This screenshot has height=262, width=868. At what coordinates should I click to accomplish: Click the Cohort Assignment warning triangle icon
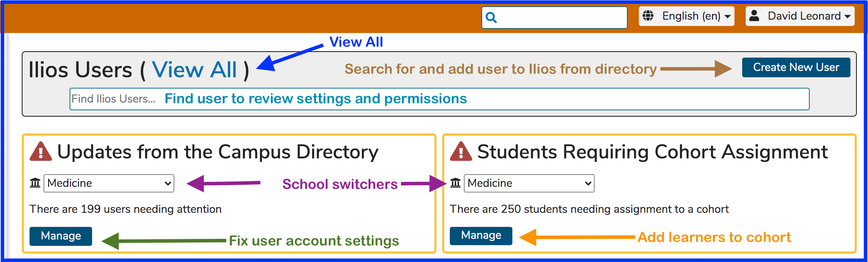point(461,151)
